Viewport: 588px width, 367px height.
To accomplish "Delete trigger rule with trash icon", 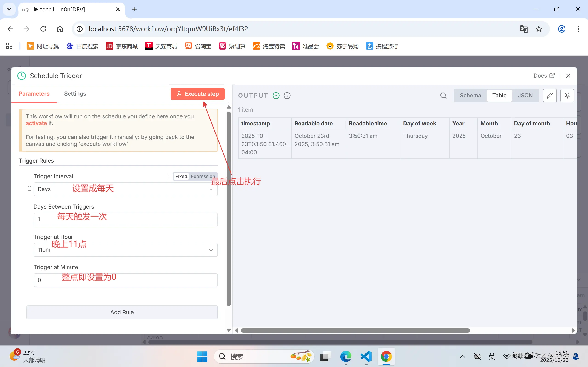I will point(29,189).
